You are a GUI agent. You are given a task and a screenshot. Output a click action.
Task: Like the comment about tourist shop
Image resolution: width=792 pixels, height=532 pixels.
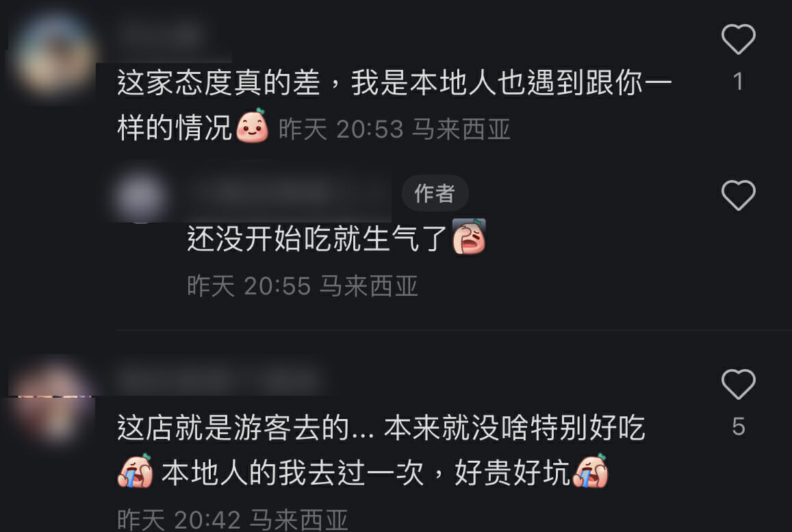(x=738, y=384)
